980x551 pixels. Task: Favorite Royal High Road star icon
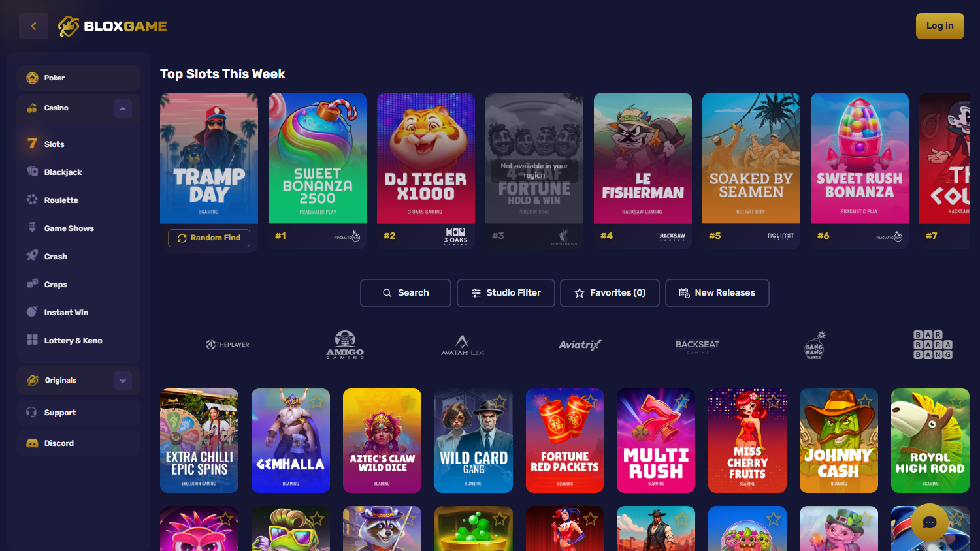tap(956, 401)
